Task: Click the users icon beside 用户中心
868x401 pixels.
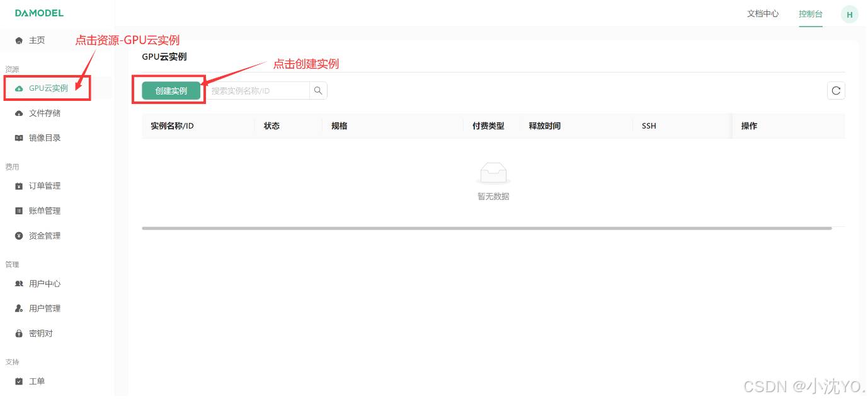Action: (x=19, y=284)
